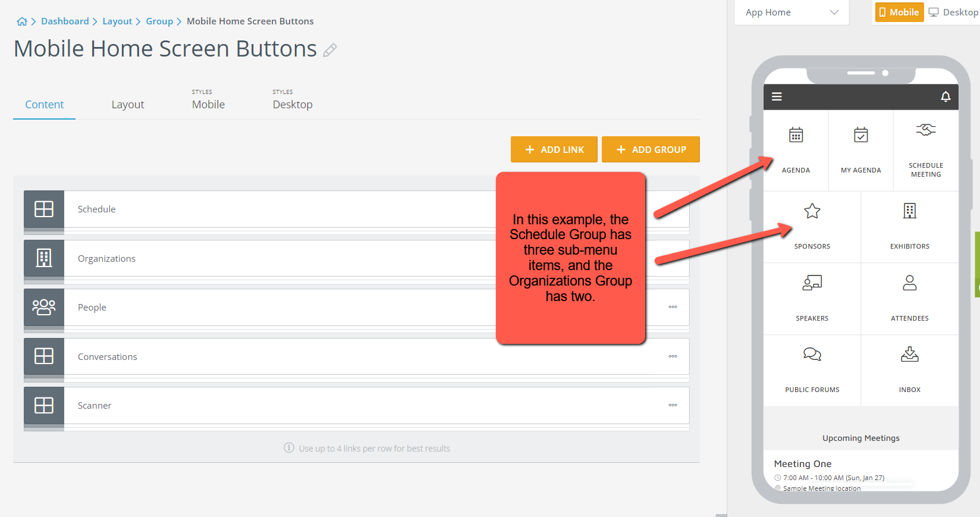
Task: Click the notification bell in phone preview
Action: coord(946,96)
